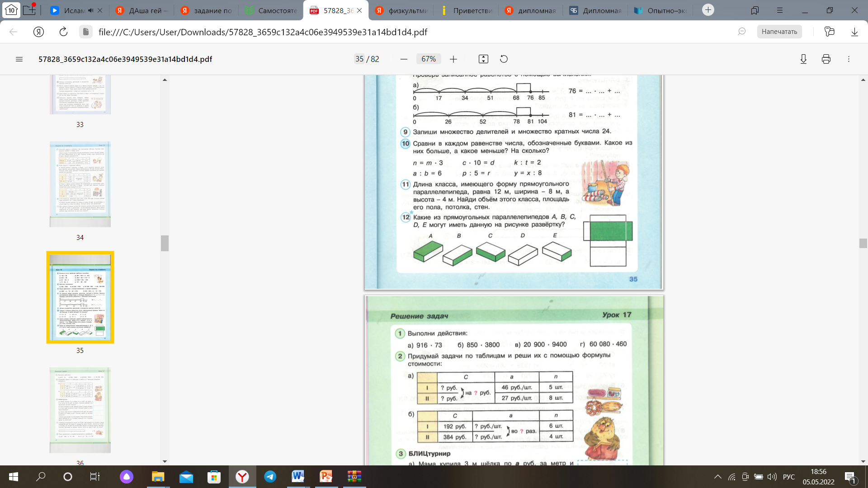The width and height of the screenshot is (868, 488).
Task: Select page 33 thumbnail
Action: pyautogui.click(x=80, y=95)
